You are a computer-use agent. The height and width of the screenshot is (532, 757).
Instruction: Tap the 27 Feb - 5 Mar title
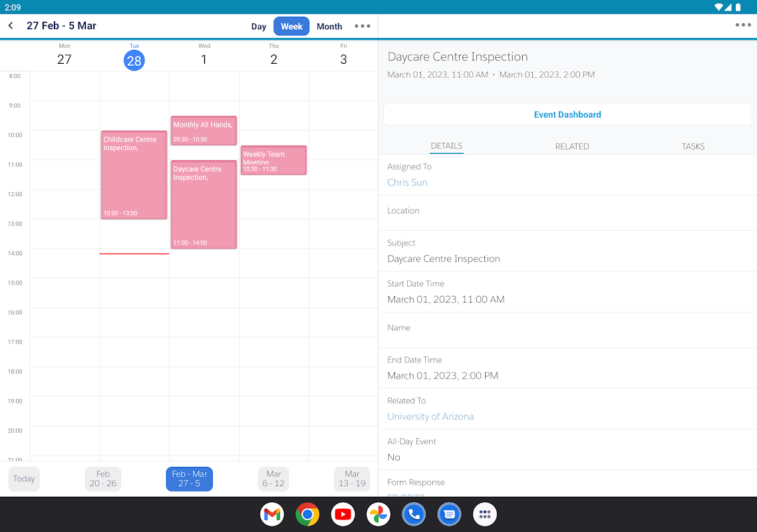click(x=61, y=25)
